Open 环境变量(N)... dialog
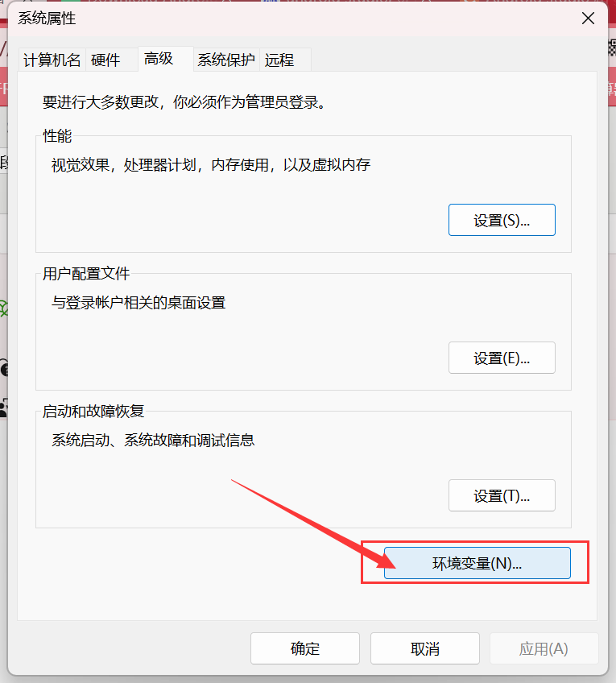Image resolution: width=616 pixels, height=683 pixels. [x=478, y=563]
